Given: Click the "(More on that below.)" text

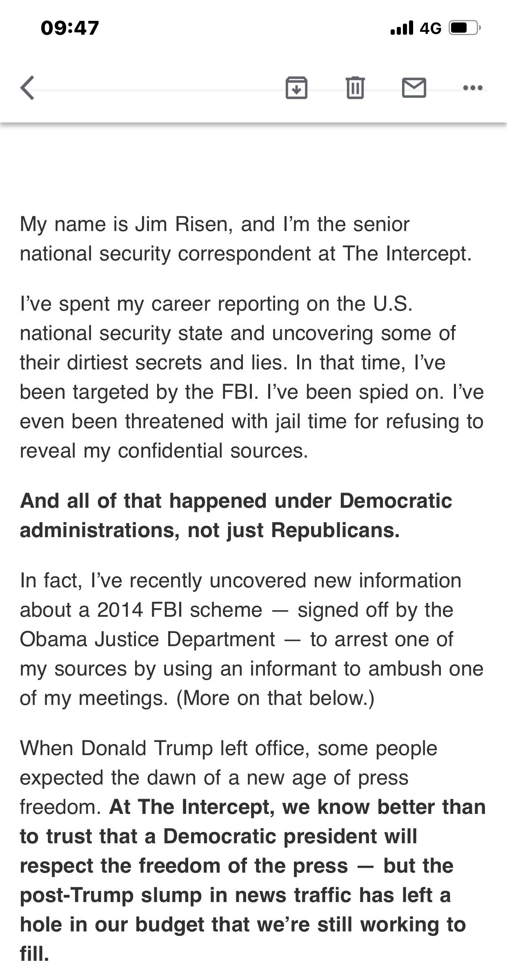Looking at the screenshot, I should pyautogui.click(x=275, y=698).
